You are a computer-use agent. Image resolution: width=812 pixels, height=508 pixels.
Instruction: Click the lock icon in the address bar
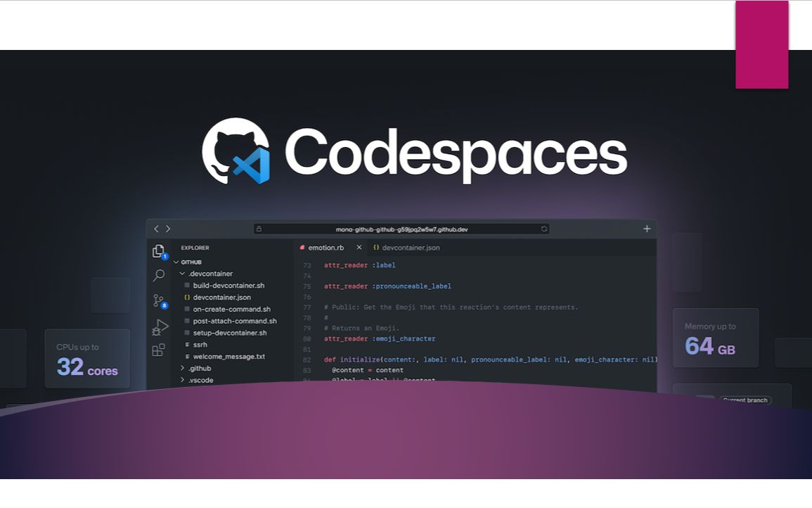pyautogui.click(x=259, y=229)
